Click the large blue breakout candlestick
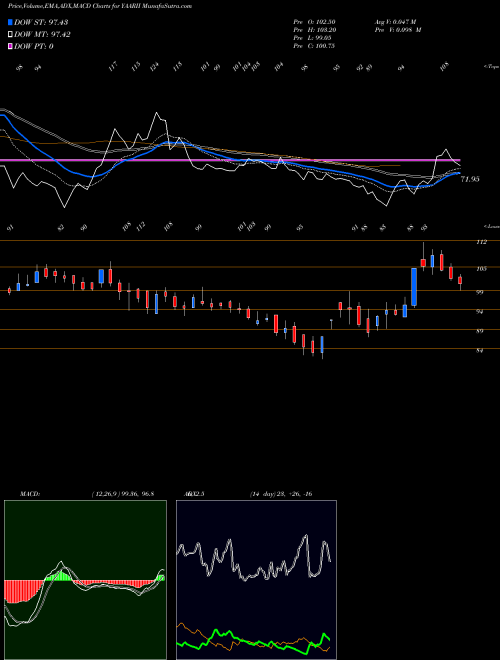500x660 pixels. 414,287
